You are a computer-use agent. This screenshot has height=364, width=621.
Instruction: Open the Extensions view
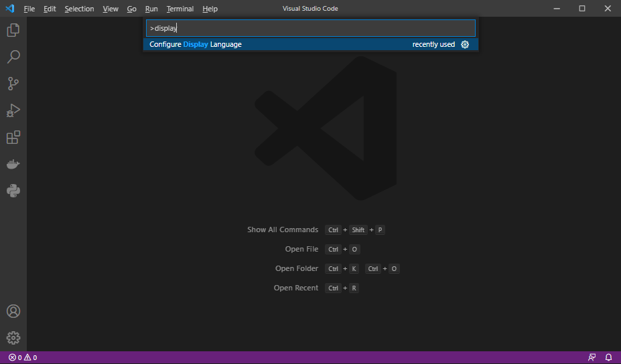(x=13, y=137)
